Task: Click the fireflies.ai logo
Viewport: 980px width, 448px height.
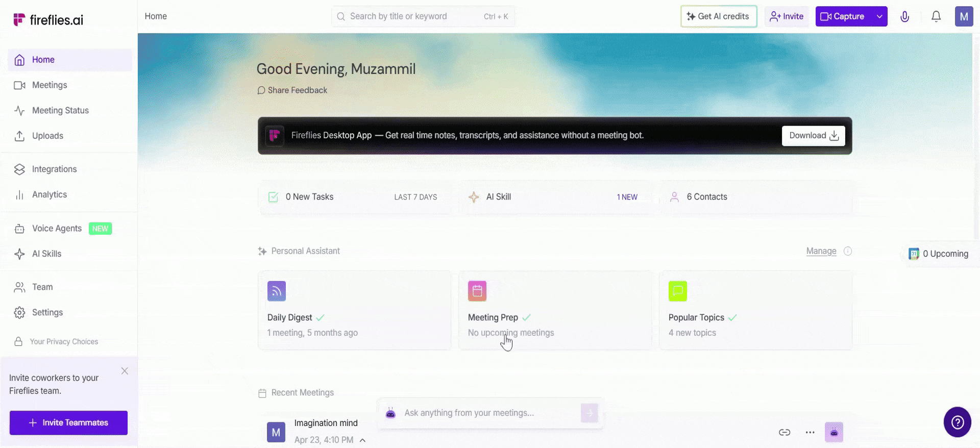Action: pyautogui.click(x=48, y=20)
